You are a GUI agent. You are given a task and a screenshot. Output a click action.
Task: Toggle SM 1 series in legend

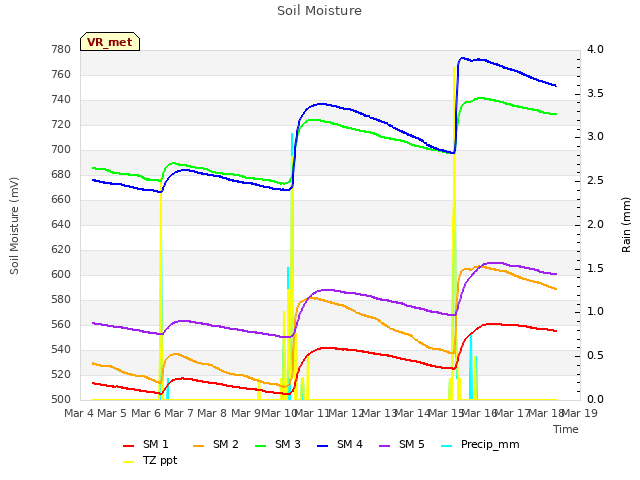(146, 444)
